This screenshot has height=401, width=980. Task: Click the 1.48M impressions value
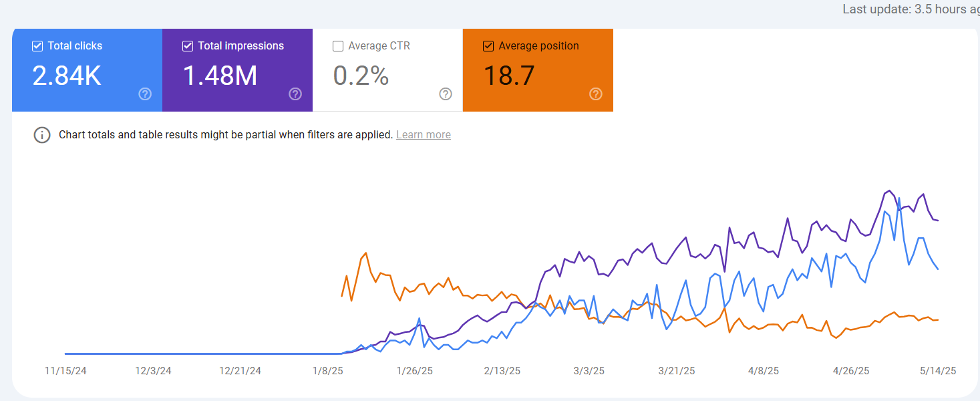point(220,76)
